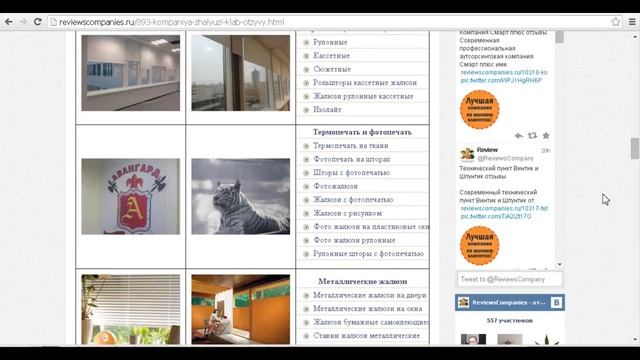Click lower orange 'Лучшая компания' badge

point(480,246)
